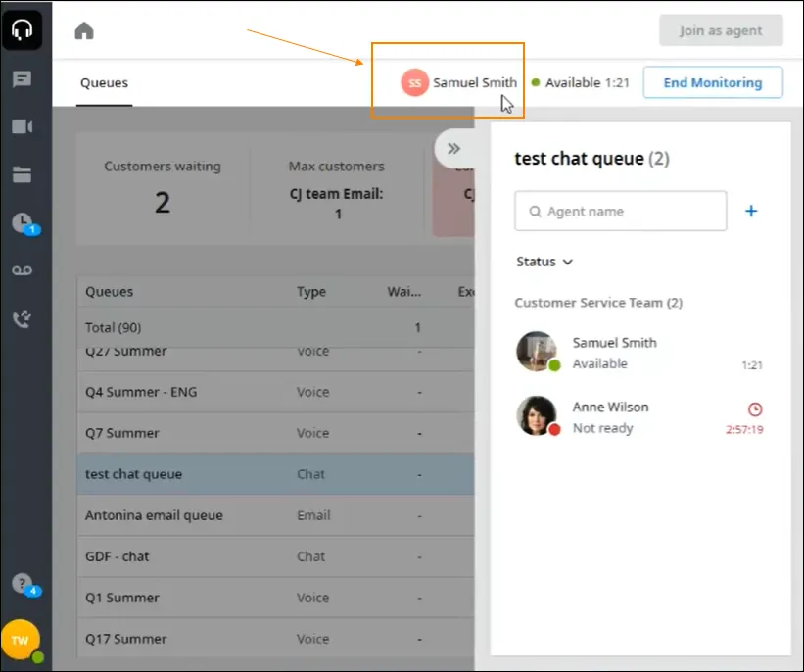Click Samuel Smith's profile photo in agent list
Screen dimensions: 804x672
click(537, 351)
